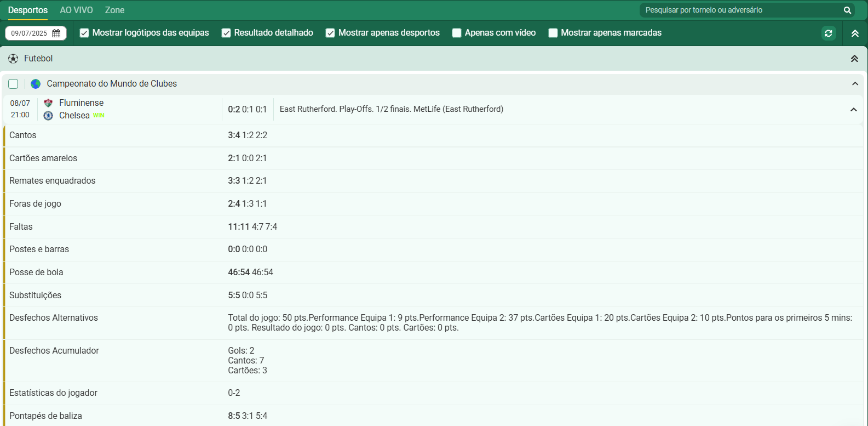Click the Total do jogo: 50 pts text
The image size is (868, 426).
[267, 318]
